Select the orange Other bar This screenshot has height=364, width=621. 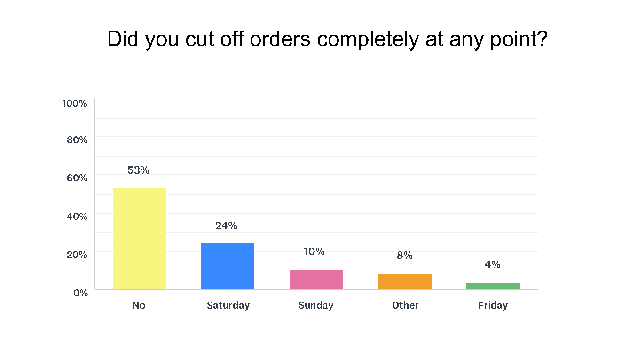405,281
